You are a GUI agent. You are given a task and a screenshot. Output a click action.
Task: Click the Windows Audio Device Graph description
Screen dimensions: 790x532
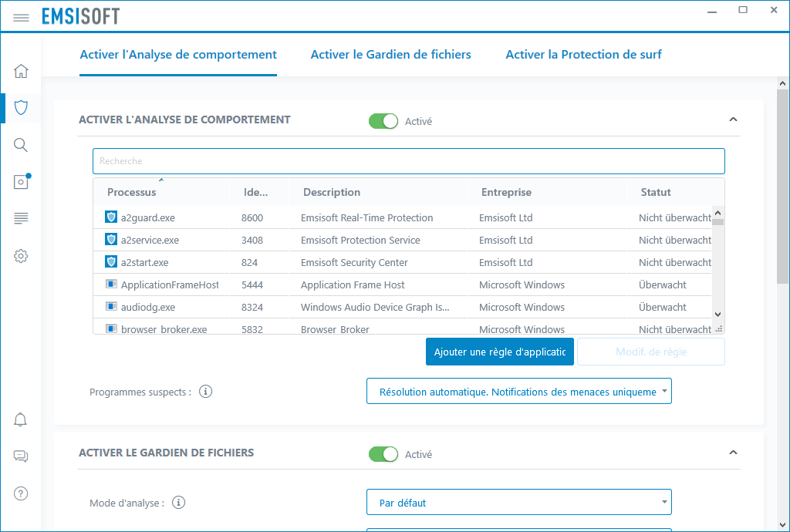(375, 307)
